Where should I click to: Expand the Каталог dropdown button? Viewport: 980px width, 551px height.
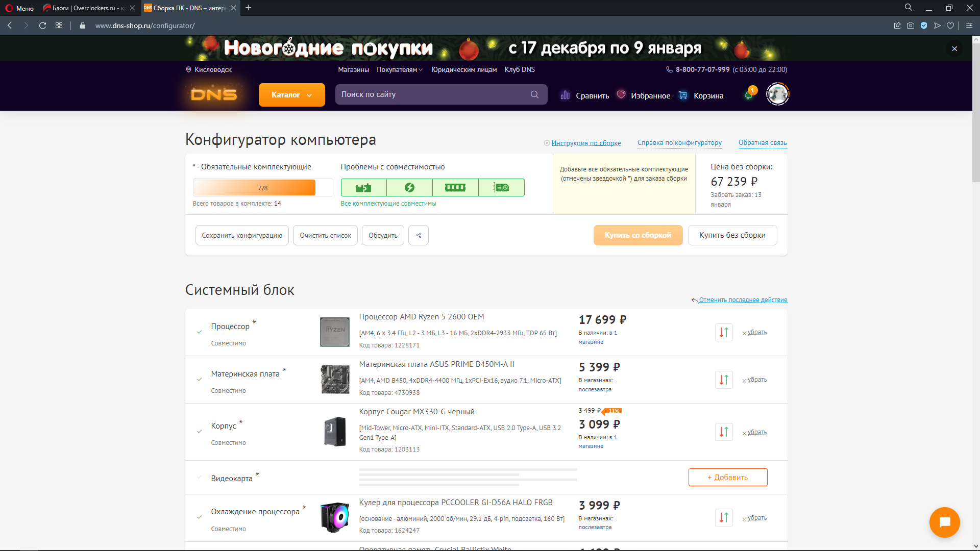pos(291,95)
